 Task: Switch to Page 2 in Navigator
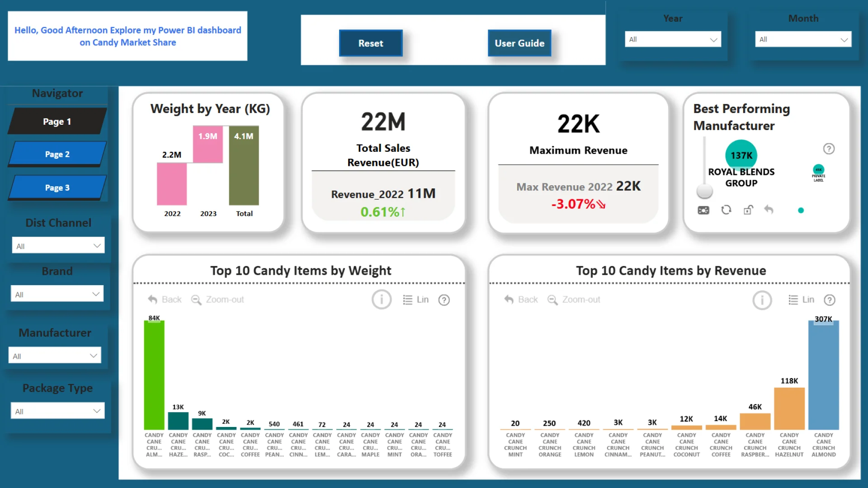[x=57, y=154]
